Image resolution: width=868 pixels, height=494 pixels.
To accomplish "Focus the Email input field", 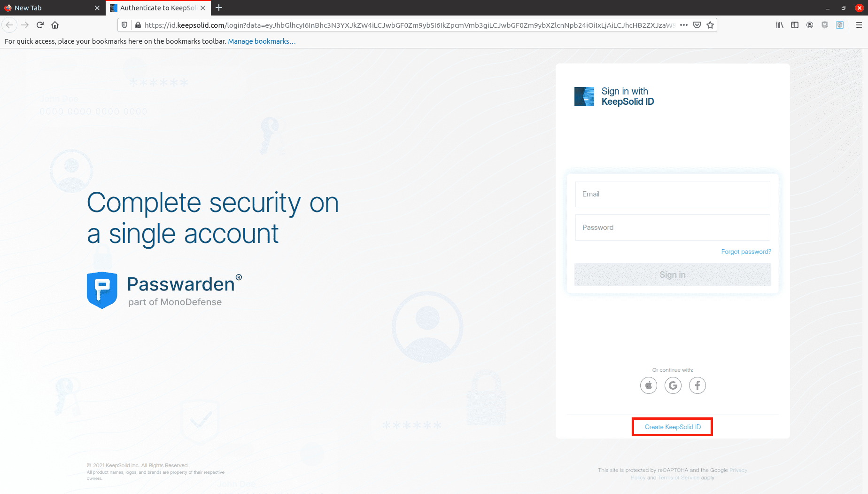I will pos(672,194).
